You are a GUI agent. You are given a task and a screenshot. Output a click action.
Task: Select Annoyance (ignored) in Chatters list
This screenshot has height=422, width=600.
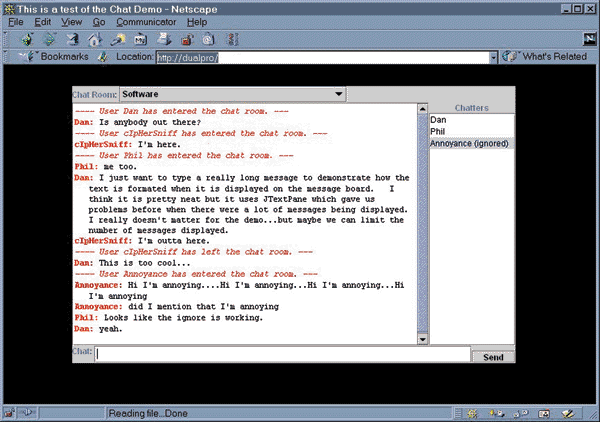(469, 143)
